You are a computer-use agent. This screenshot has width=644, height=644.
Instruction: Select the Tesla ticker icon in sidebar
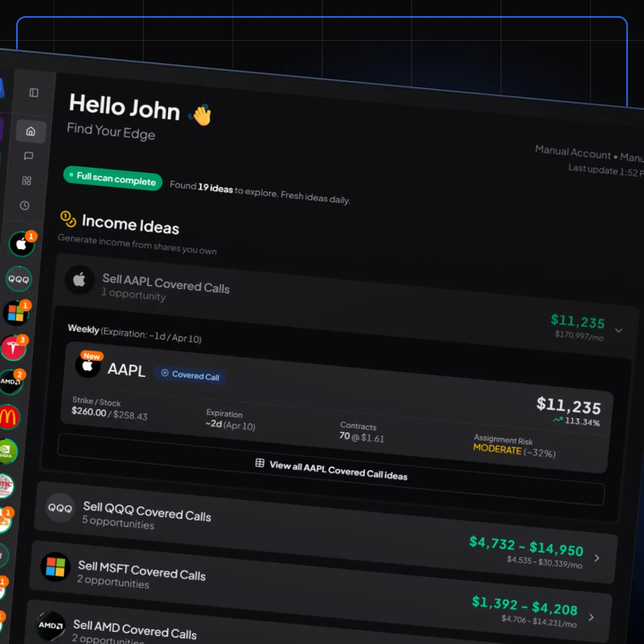pos(13,347)
